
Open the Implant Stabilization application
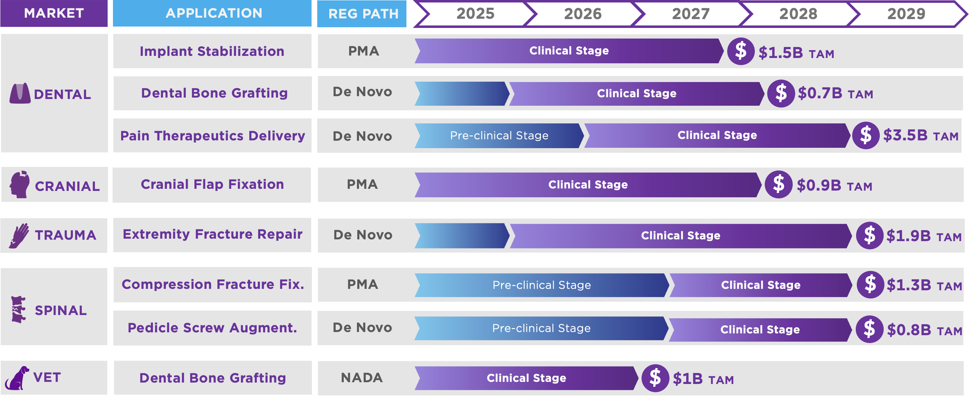pyautogui.click(x=212, y=51)
